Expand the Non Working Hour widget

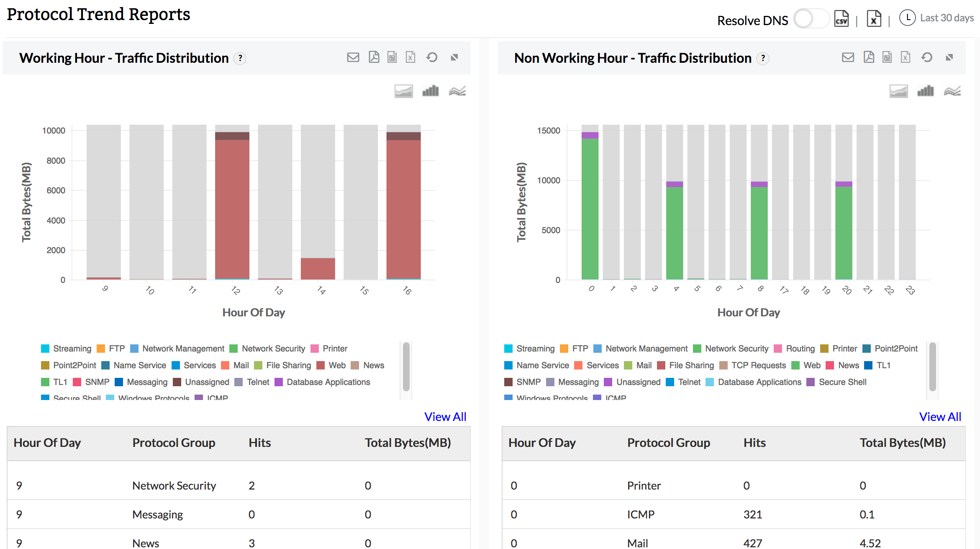pos(949,57)
